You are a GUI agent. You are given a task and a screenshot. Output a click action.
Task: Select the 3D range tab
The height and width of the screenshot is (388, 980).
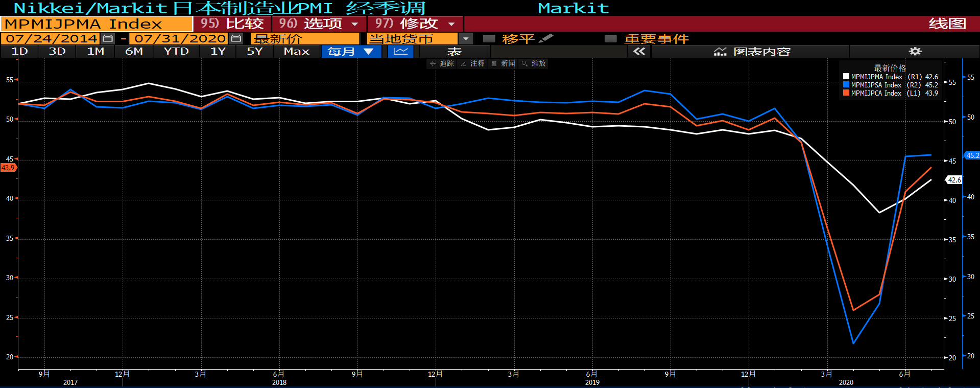(57, 51)
